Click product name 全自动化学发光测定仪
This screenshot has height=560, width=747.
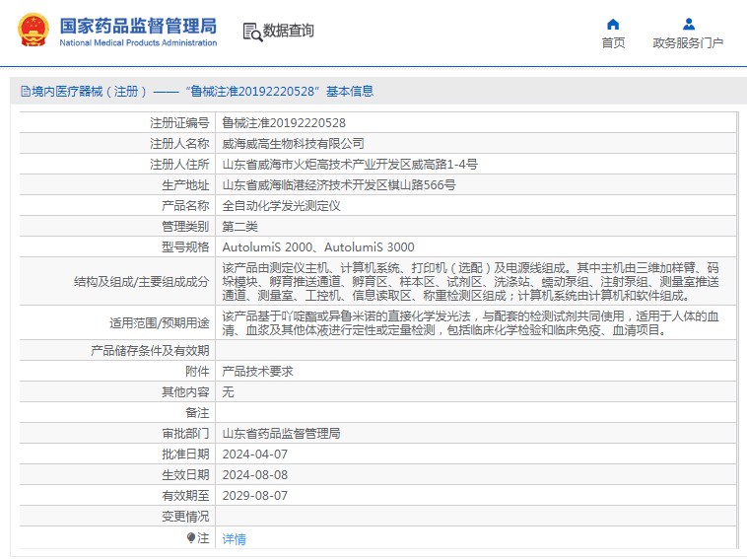[281, 206]
